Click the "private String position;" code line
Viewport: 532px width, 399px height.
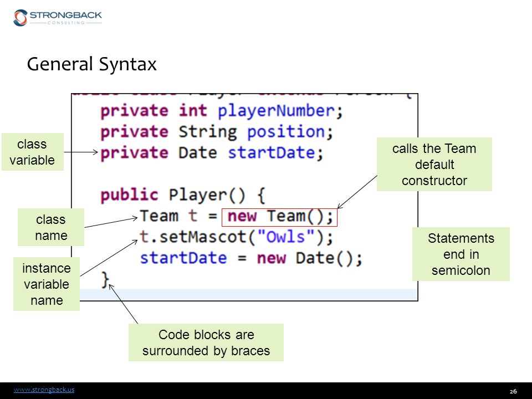coord(217,132)
